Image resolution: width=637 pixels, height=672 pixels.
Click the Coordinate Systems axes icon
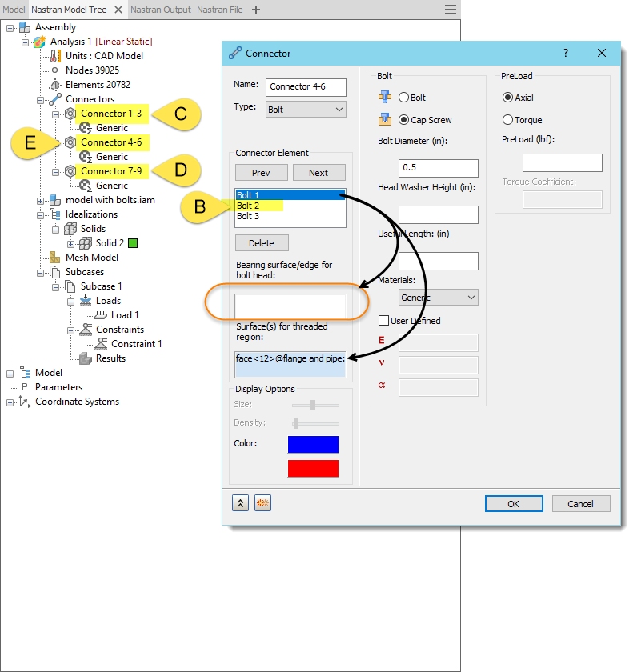coord(25,402)
